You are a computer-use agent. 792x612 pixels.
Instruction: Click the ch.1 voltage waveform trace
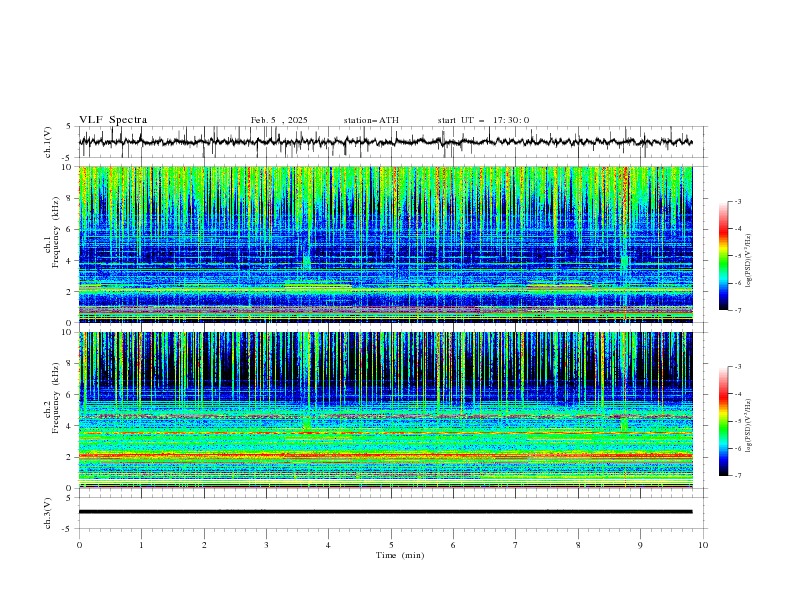click(x=385, y=141)
